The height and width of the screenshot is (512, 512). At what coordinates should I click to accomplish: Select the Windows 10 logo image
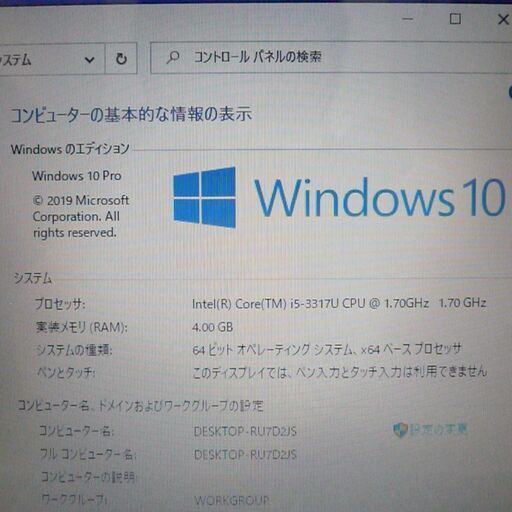pyautogui.click(x=339, y=198)
